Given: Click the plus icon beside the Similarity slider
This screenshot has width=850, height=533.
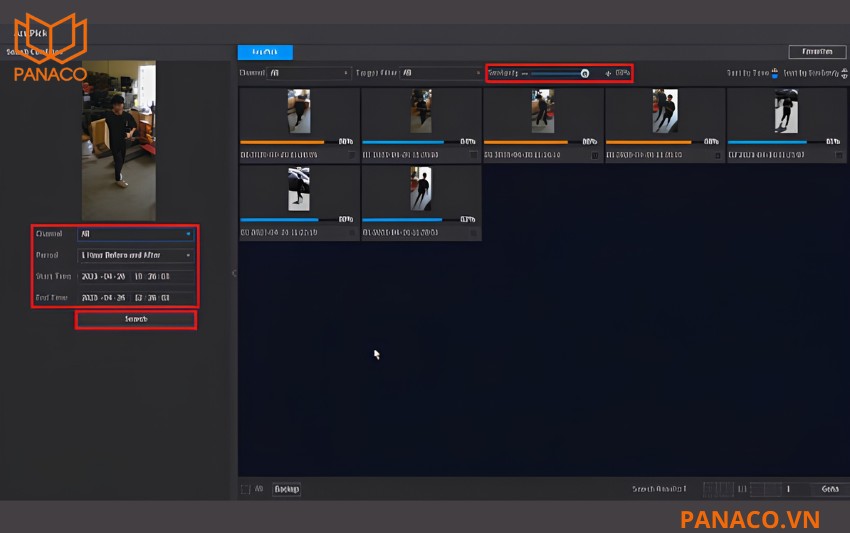Looking at the screenshot, I should click(x=608, y=73).
